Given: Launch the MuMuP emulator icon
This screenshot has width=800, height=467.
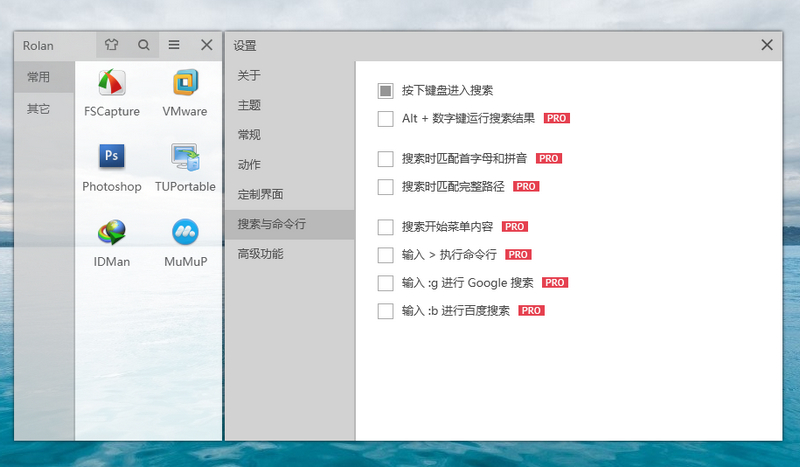Looking at the screenshot, I should click(x=184, y=233).
